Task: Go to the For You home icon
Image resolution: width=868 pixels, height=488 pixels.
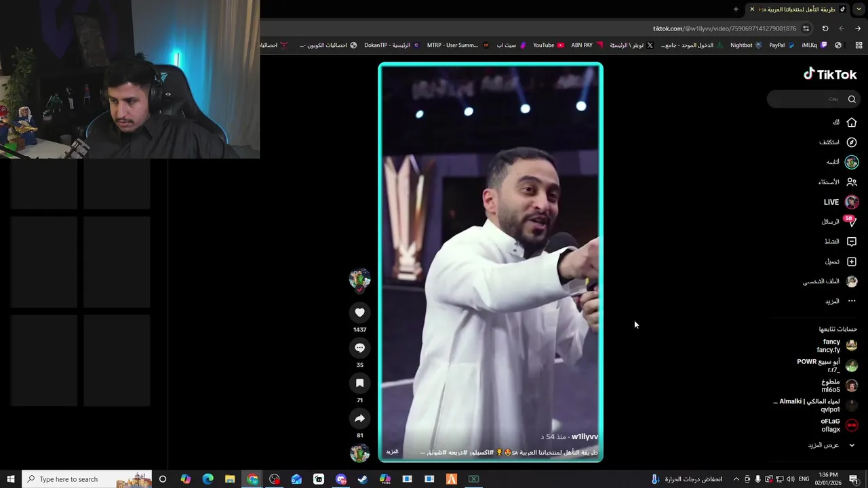Action: pyautogui.click(x=852, y=123)
